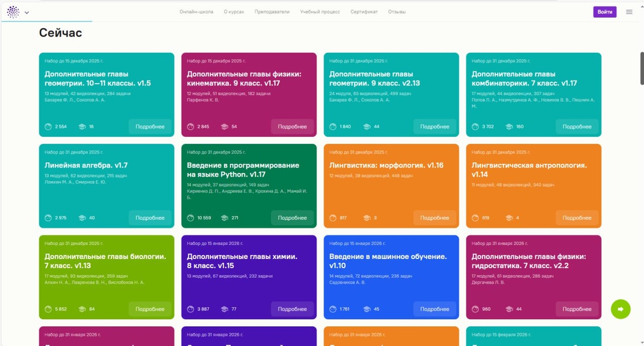Open title Лингвистическая антропология. v1.14
The width and height of the screenshot is (644, 346).
coord(529,170)
